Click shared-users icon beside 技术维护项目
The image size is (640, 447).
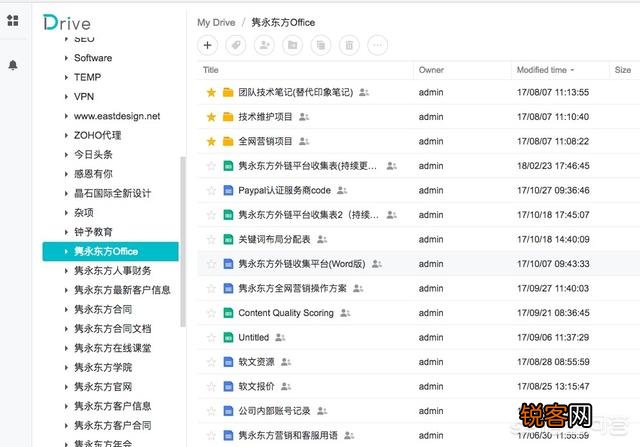(304, 117)
